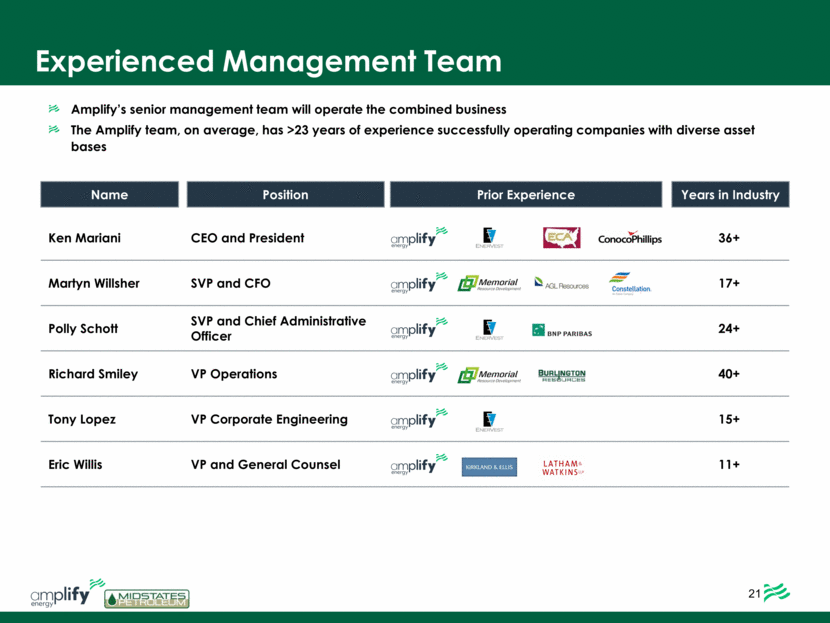830x623 pixels.
Task: Click the Amplify logo in Polly Schott row
Action: (419, 328)
